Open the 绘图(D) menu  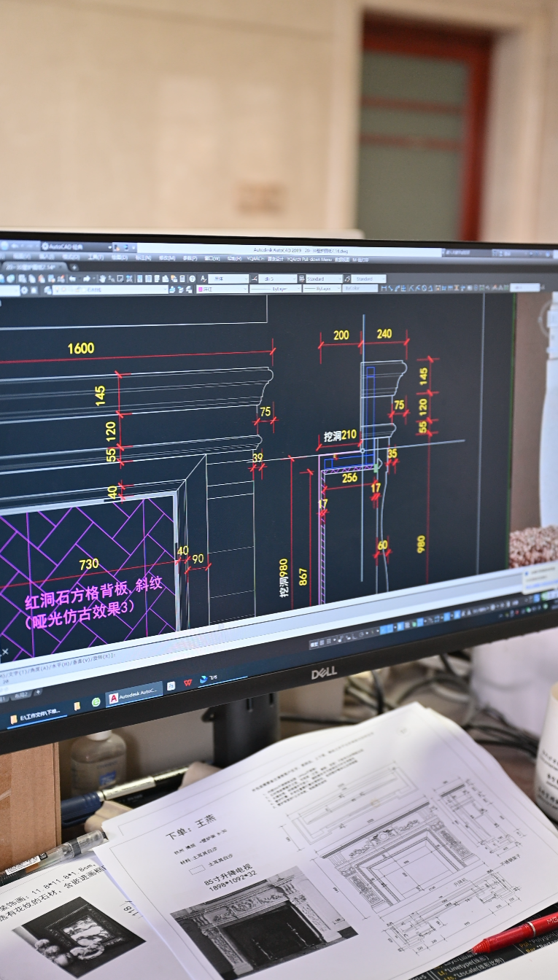coord(119,257)
